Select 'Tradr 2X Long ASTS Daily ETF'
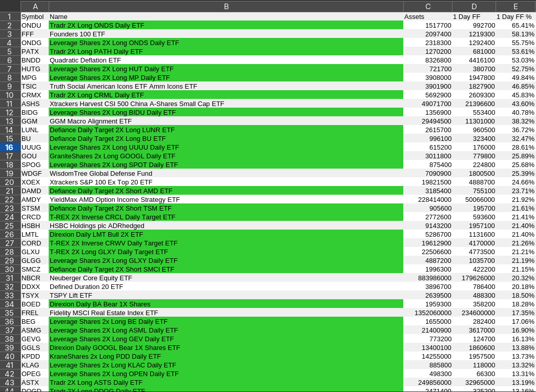The image size is (536, 392). (226, 383)
